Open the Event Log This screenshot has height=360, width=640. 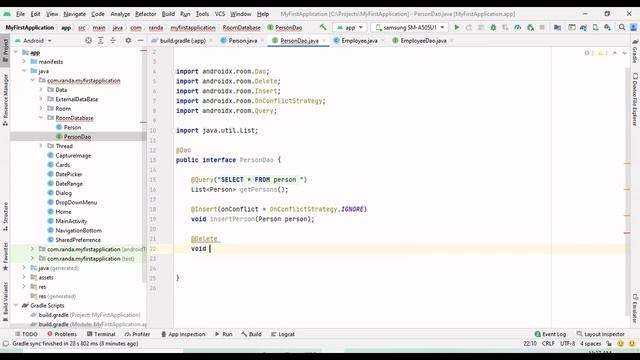click(x=550, y=334)
